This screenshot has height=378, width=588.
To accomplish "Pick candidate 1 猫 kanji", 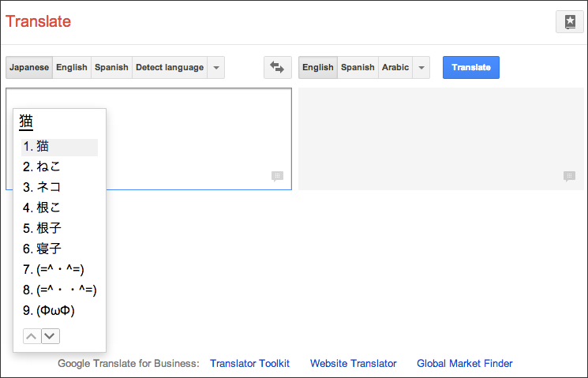I will point(60,147).
